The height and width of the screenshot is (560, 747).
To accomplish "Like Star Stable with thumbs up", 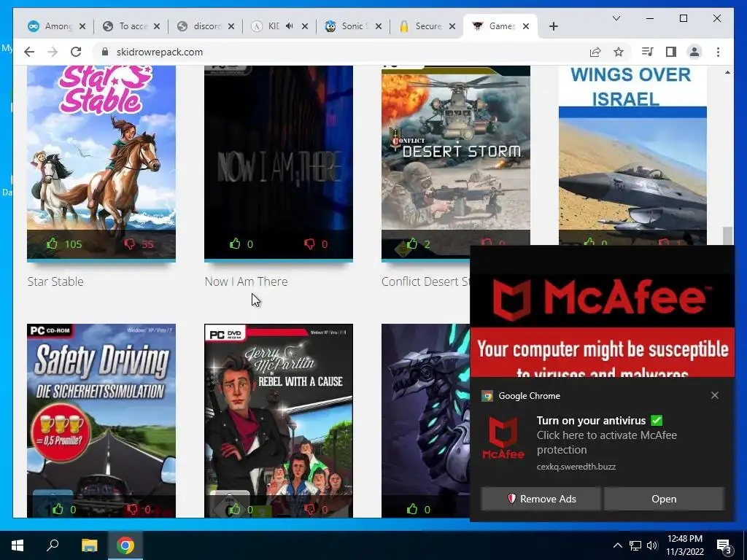I will click(x=53, y=244).
